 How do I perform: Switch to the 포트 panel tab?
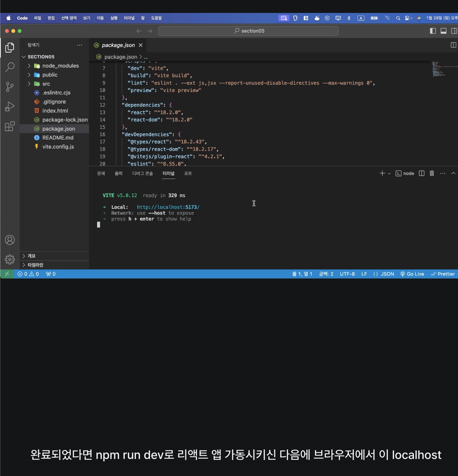188,173
